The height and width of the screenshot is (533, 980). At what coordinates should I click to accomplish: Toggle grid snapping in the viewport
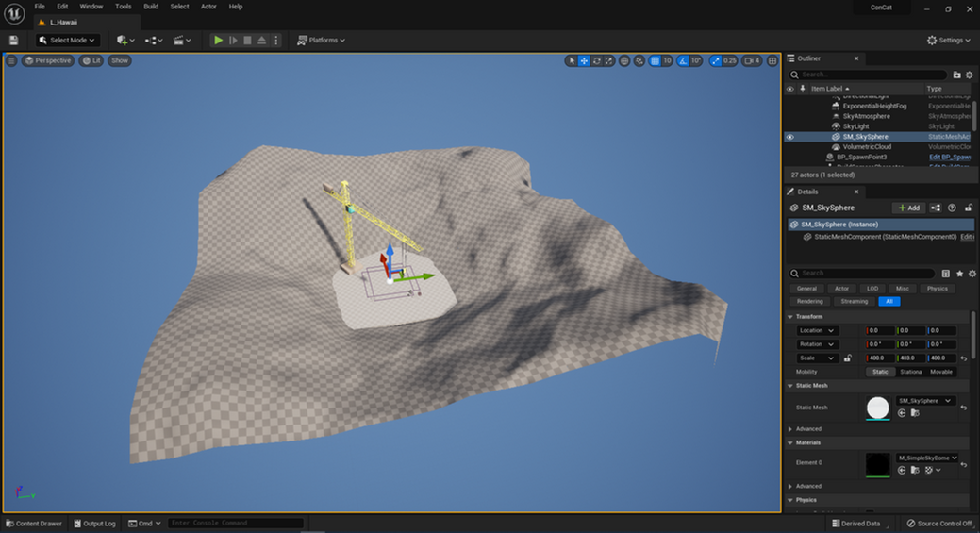655,60
